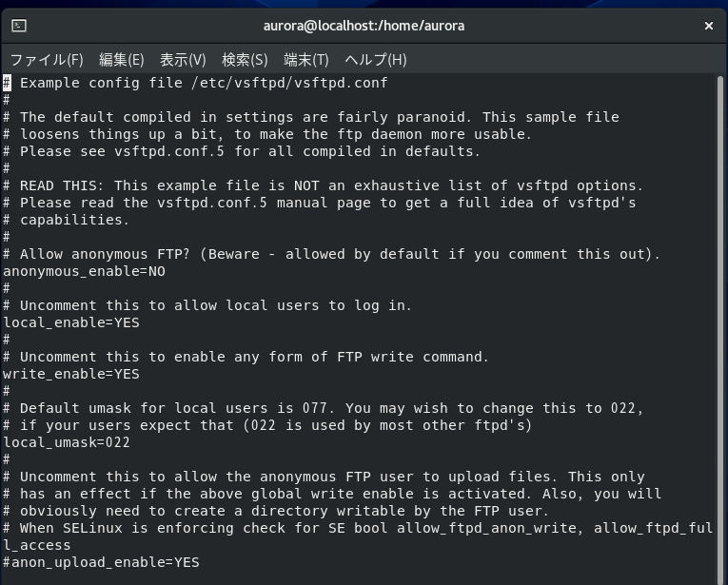Open the 検索(S) menu
728x585 pixels.
(245, 60)
